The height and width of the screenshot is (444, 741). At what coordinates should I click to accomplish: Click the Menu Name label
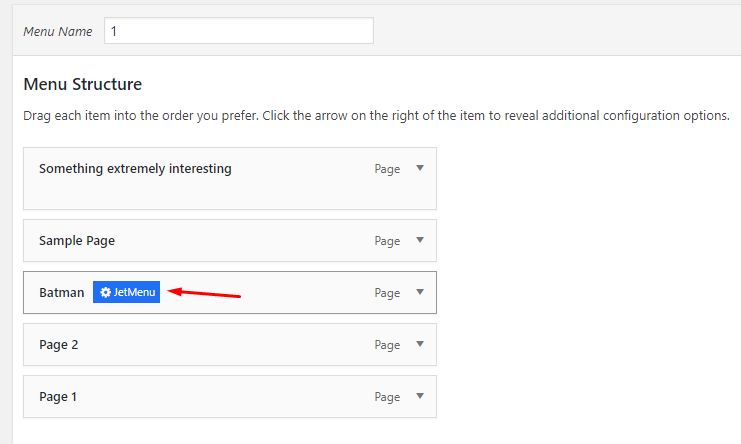tap(58, 32)
